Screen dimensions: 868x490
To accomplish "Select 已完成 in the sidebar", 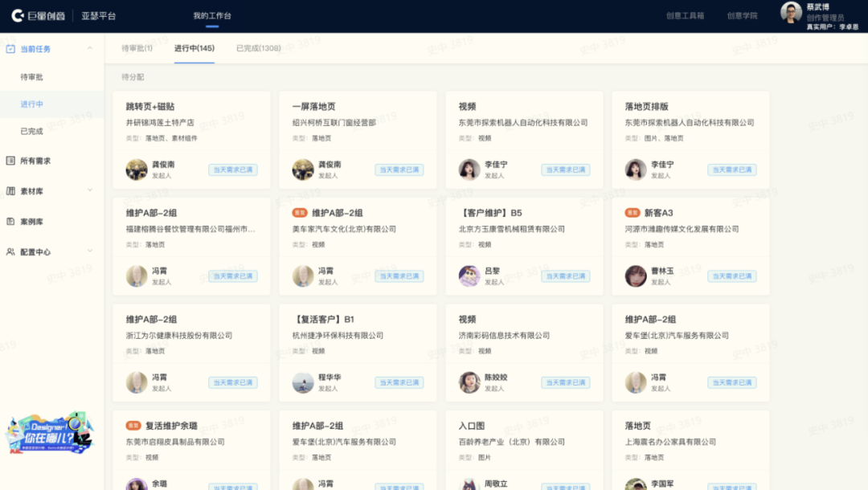I will [31, 131].
